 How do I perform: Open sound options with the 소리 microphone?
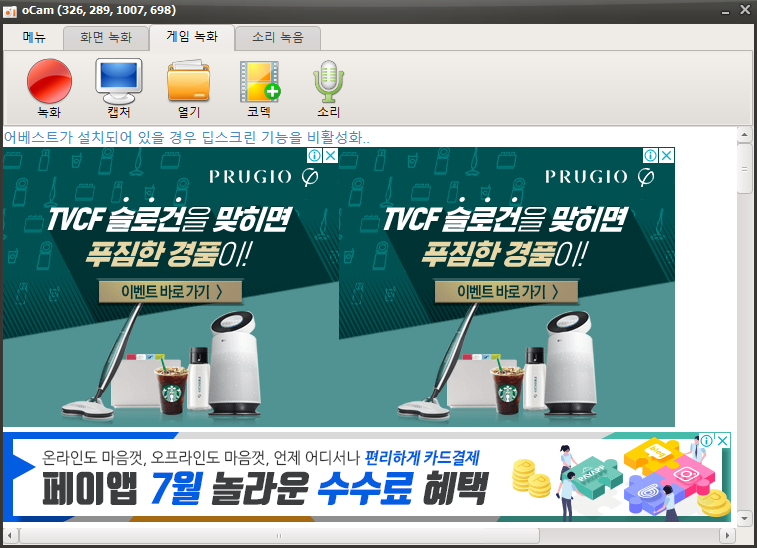329,88
